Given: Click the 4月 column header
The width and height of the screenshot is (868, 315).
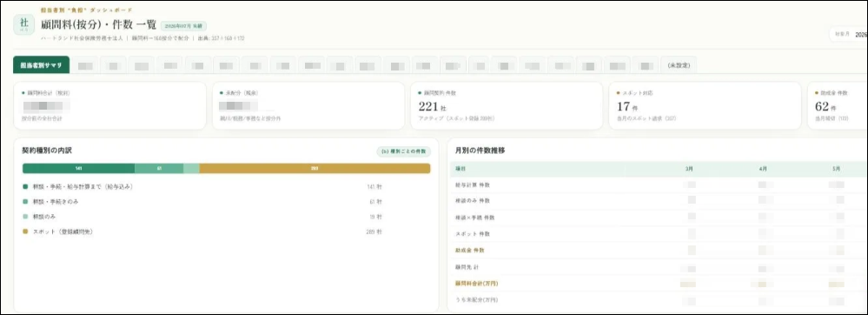Looking at the screenshot, I should 764,169.
